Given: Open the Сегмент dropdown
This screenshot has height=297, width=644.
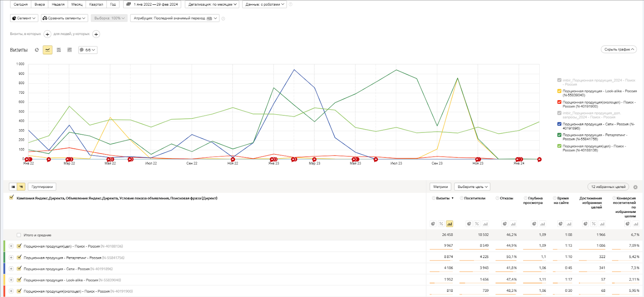Looking at the screenshot, I should (x=24, y=18).
